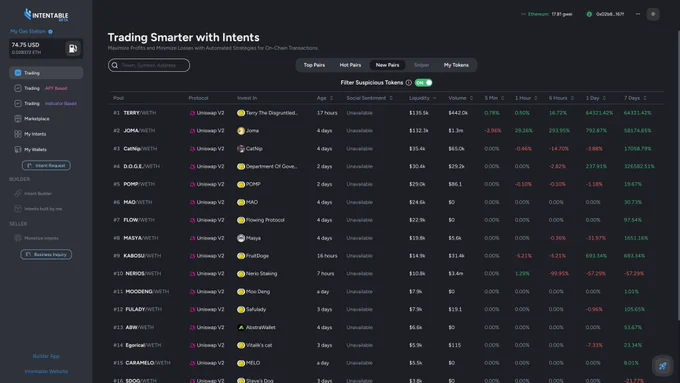Image resolution: width=680 pixels, height=383 pixels.
Task: Click the 74.75 USD gas balance
Action: pos(25,45)
